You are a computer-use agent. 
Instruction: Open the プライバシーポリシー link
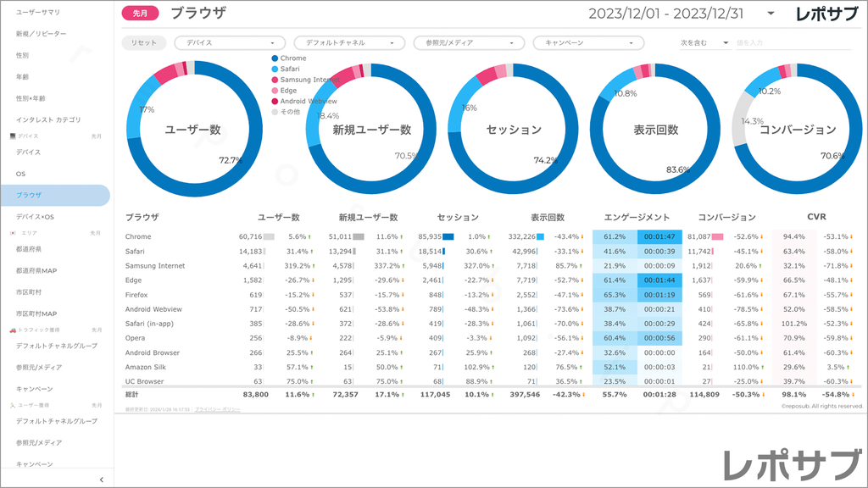[217, 410]
